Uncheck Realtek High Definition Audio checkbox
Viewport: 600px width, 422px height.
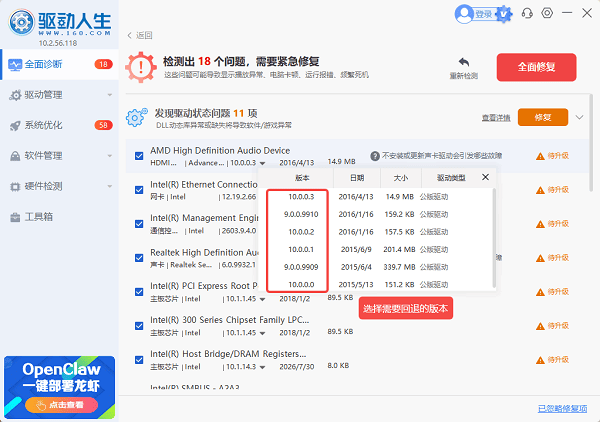click(x=139, y=258)
